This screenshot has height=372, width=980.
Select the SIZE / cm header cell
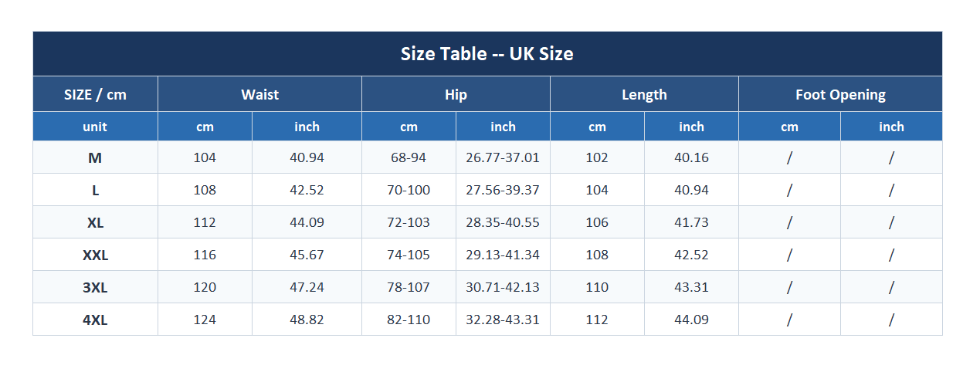[x=95, y=94]
